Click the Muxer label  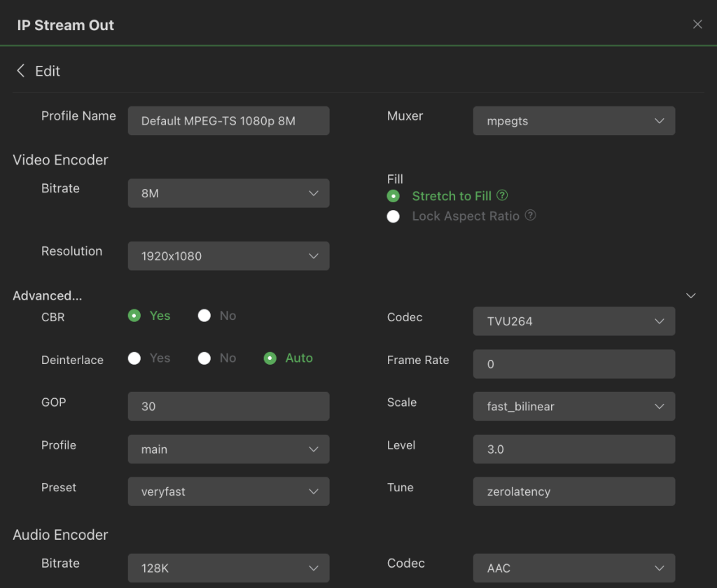point(405,116)
